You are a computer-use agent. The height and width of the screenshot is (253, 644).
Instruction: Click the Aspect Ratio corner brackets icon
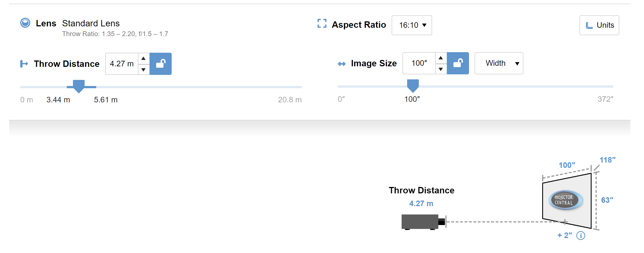322,24
